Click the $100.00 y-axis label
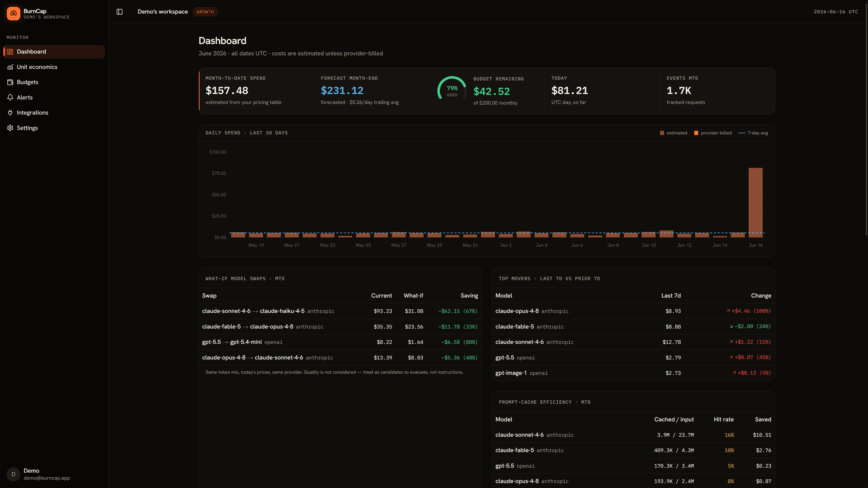The height and width of the screenshot is (488, 868). click(217, 152)
